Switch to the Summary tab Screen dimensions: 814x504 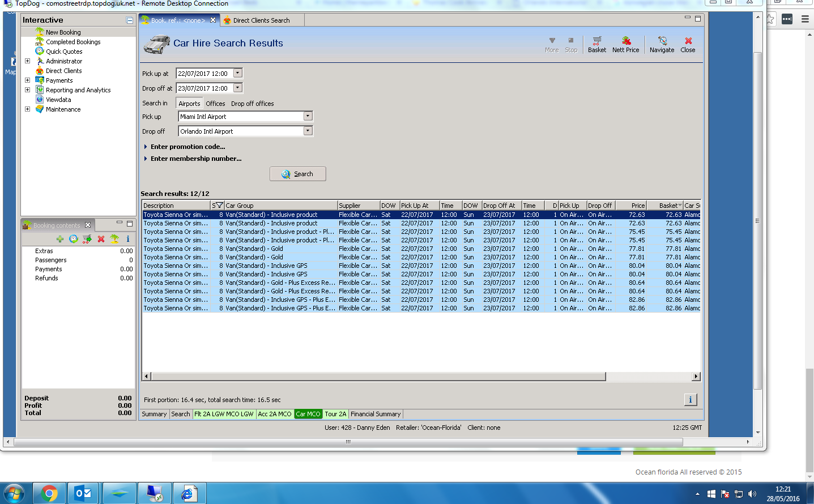[154, 414]
